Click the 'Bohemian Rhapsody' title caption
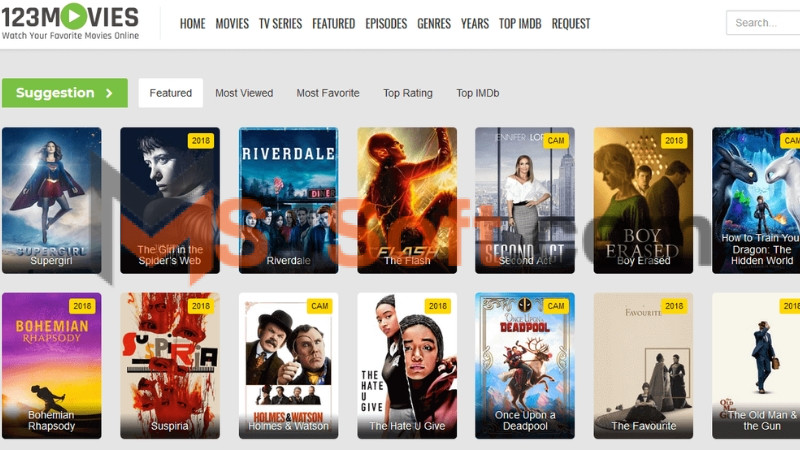 (x=51, y=420)
